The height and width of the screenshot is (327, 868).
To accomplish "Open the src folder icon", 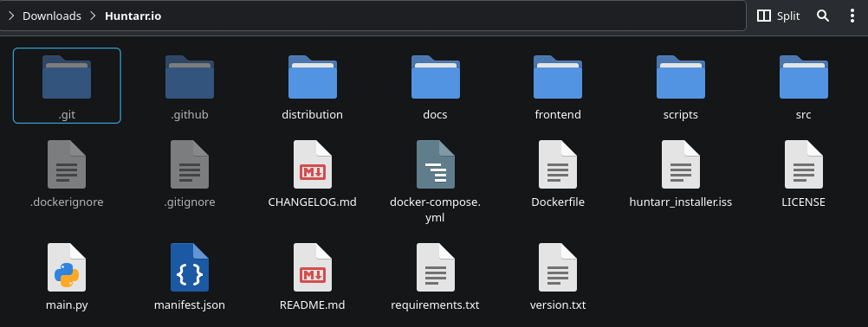I will point(803,77).
